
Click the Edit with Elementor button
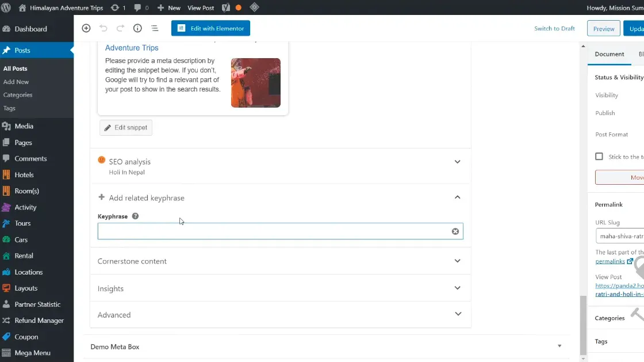click(210, 28)
